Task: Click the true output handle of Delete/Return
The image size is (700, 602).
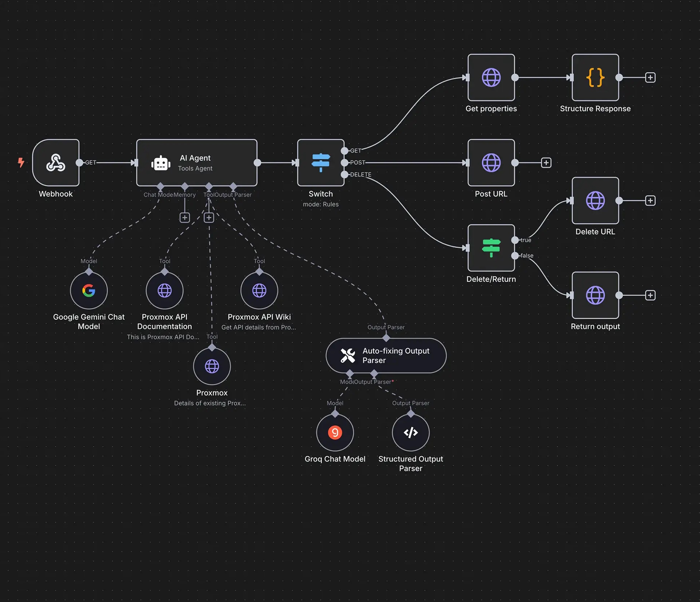Action: click(x=514, y=240)
